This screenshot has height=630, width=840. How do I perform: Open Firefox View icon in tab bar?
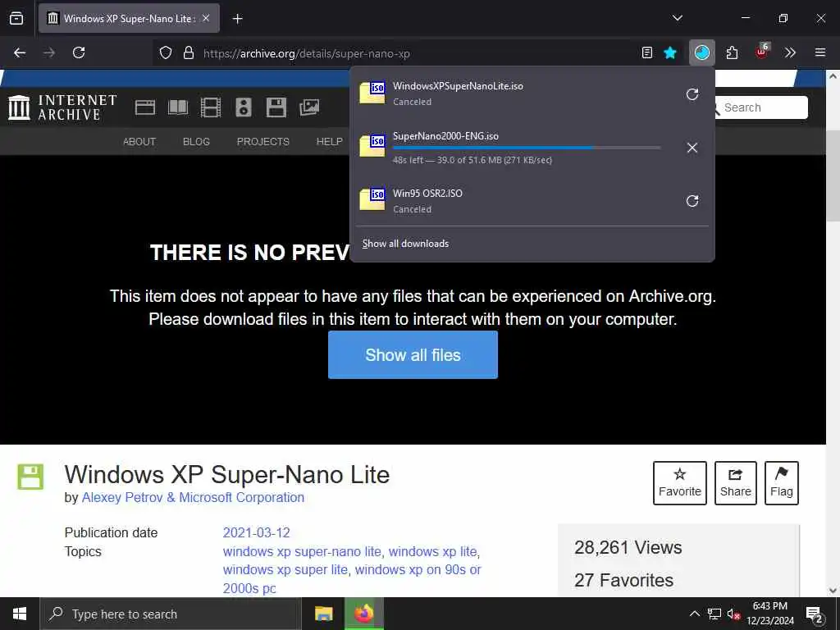16,18
